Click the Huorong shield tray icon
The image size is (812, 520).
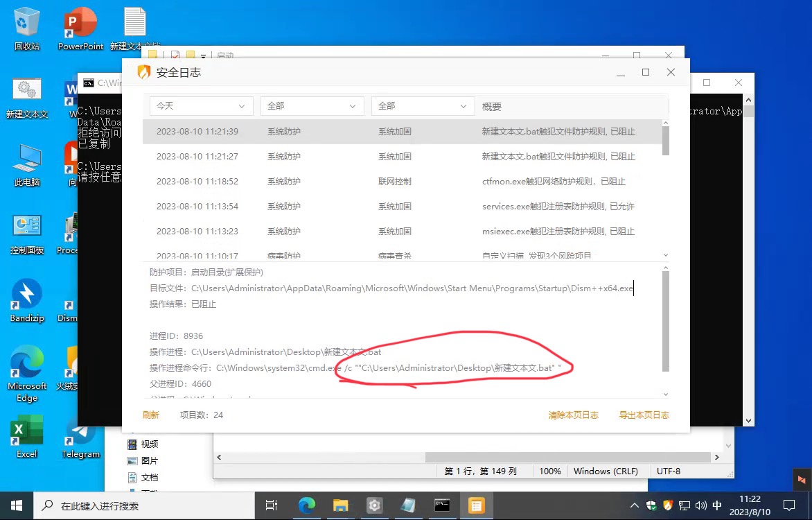click(668, 505)
